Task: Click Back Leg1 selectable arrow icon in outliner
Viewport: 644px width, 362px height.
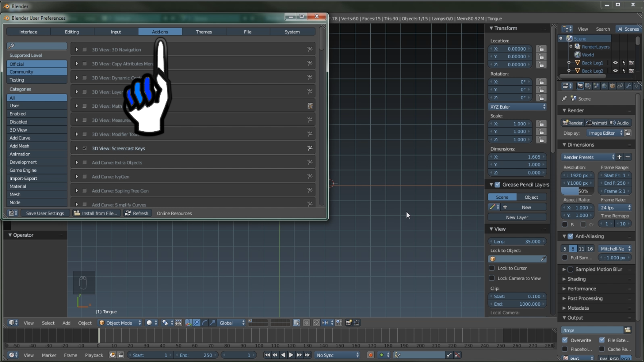Action: [623, 63]
